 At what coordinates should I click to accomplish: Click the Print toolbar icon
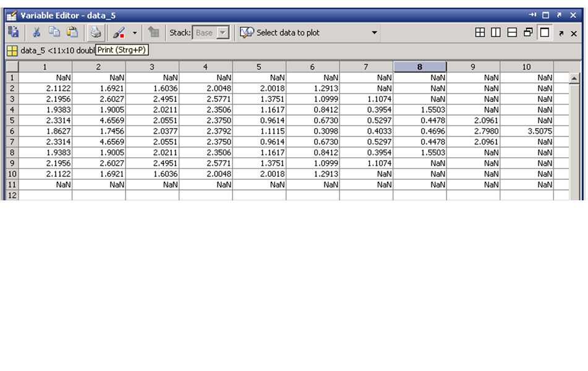point(95,33)
